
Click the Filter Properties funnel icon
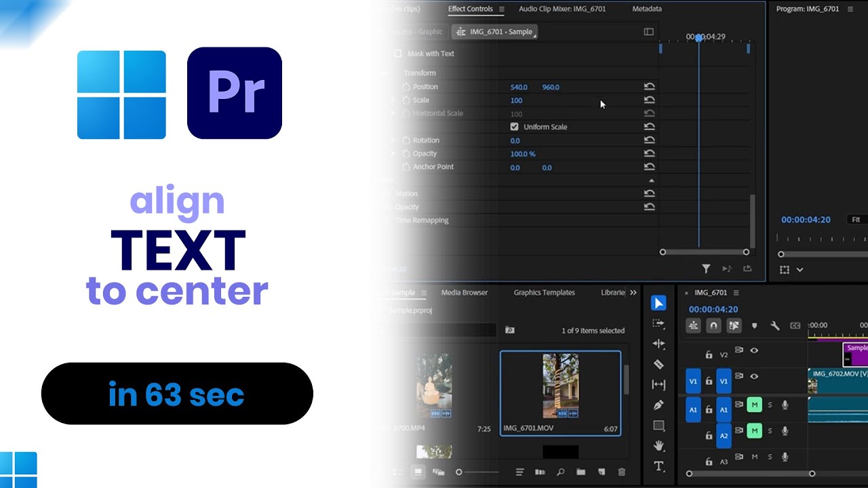[706, 269]
